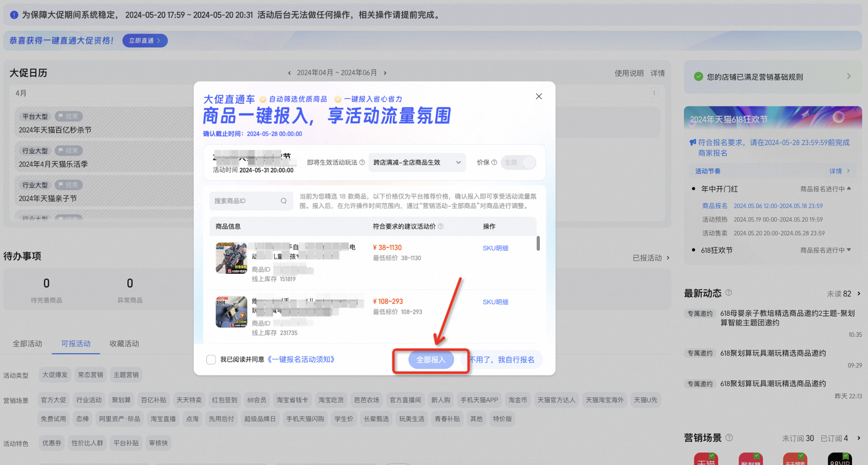The image size is (868, 465).
Task: Switch to 可报活动 tab
Action: pos(76,343)
